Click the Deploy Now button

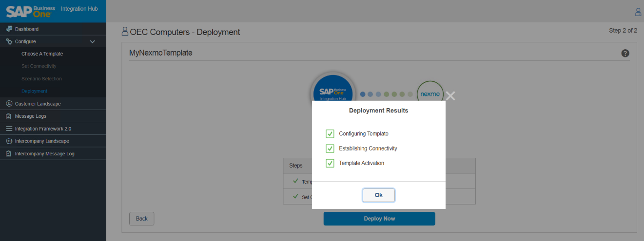coord(379,219)
